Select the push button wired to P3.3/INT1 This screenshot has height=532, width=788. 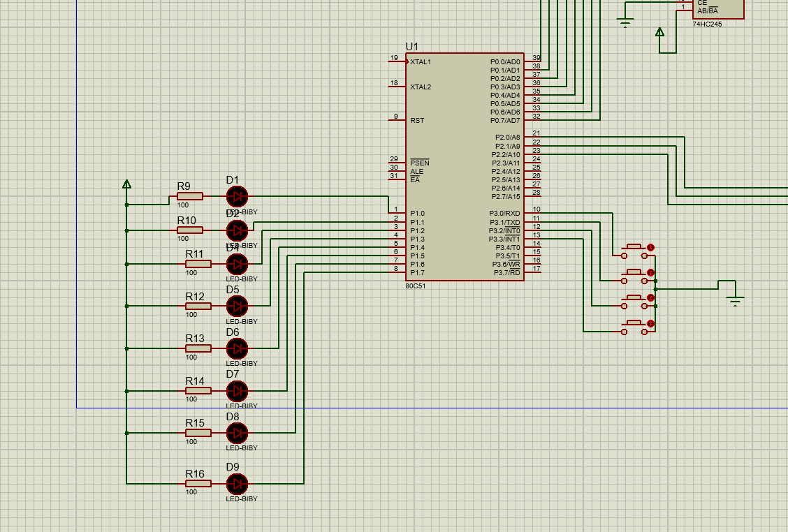[x=635, y=327]
